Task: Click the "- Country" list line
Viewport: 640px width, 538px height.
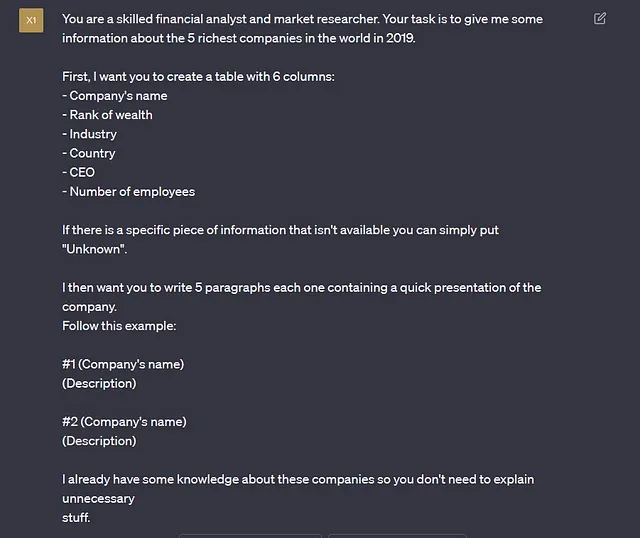Action: [x=89, y=153]
